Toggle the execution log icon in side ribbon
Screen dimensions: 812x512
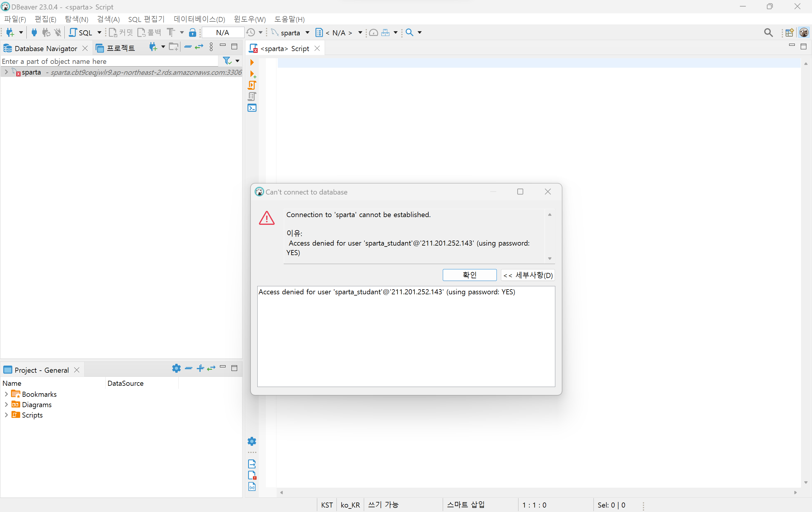[x=252, y=475]
